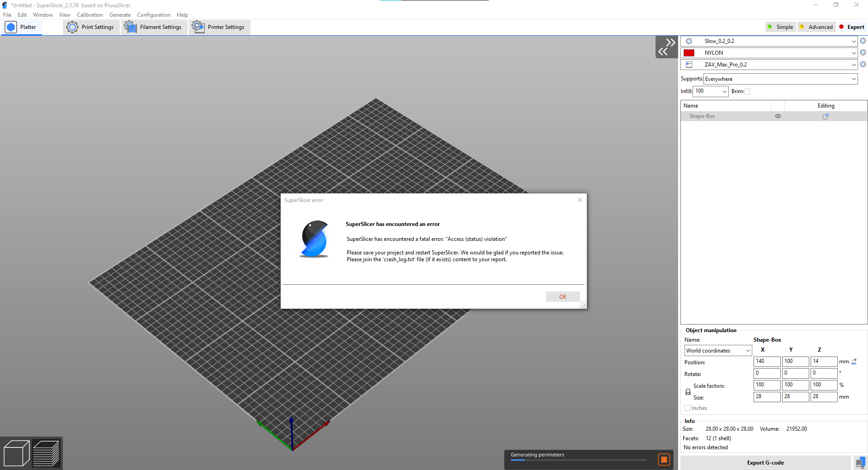Click the Export G-code button
The height and width of the screenshot is (470, 868).
tap(765, 462)
